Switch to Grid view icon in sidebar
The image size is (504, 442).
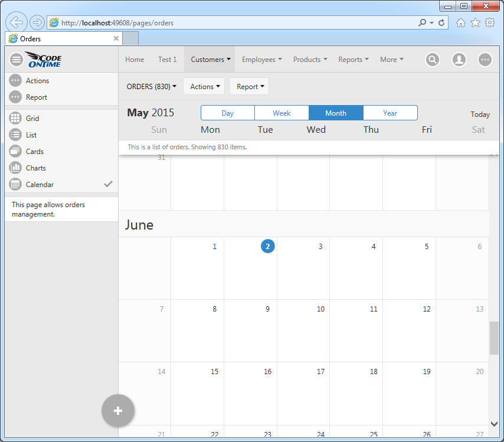15,118
